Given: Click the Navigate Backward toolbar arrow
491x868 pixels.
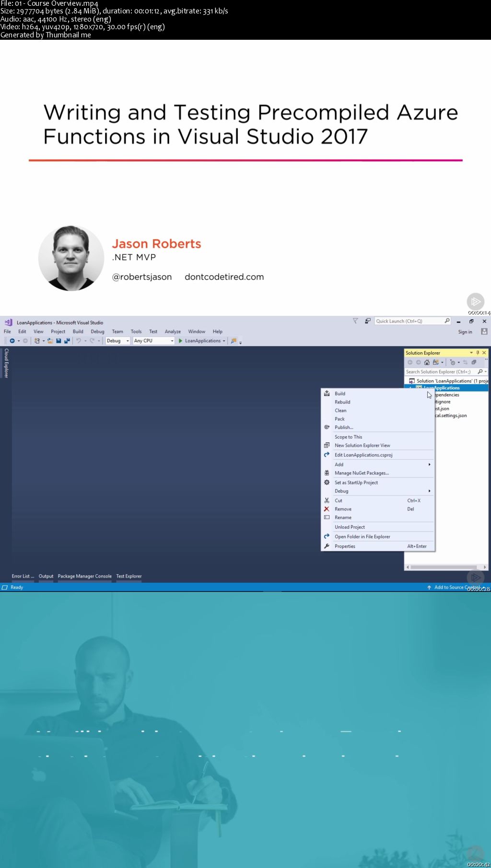Looking at the screenshot, I should [12, 341].
